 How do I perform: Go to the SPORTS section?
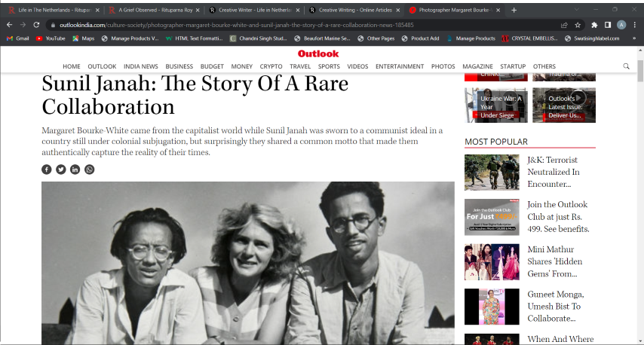pyautogui.click(x=329, y=66)
